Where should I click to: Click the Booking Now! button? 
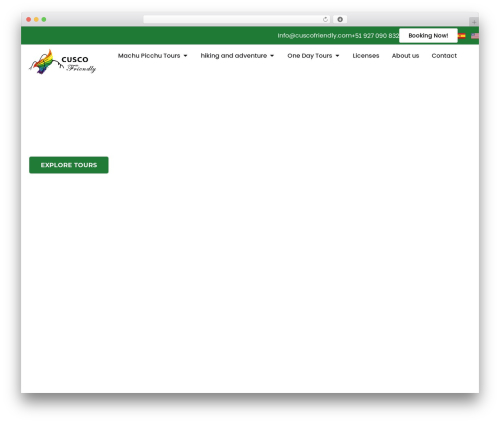point(428,36)
